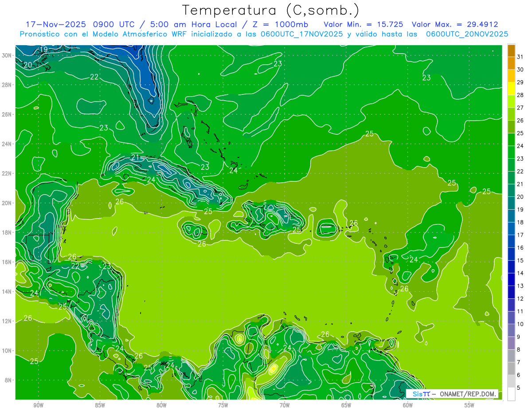Viewport: 532px width, 411px height.
Task: Click the 70W longitude axis label
Action: [285, 405]
